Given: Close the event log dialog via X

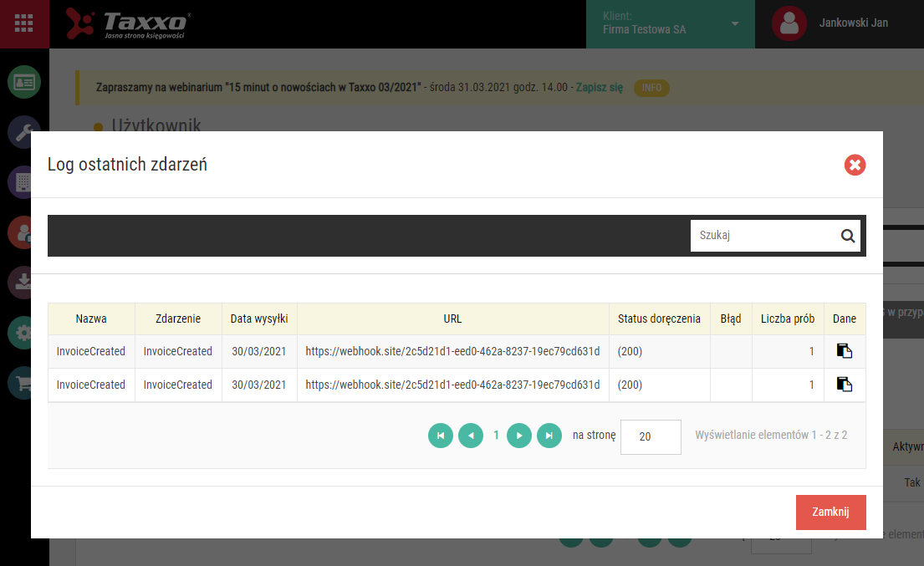Looking at the screenshot, I should tap(855, 165).
